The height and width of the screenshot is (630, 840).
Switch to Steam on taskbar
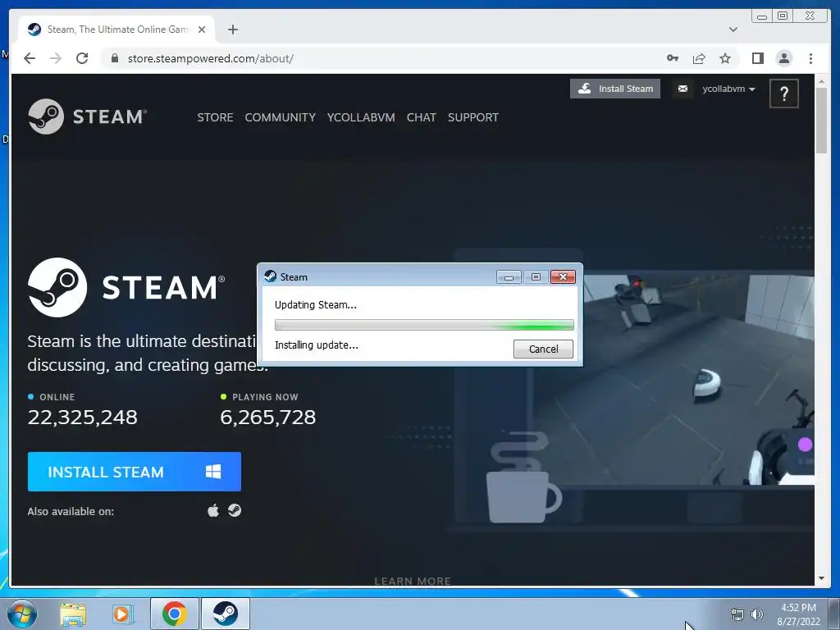[226, 614]
